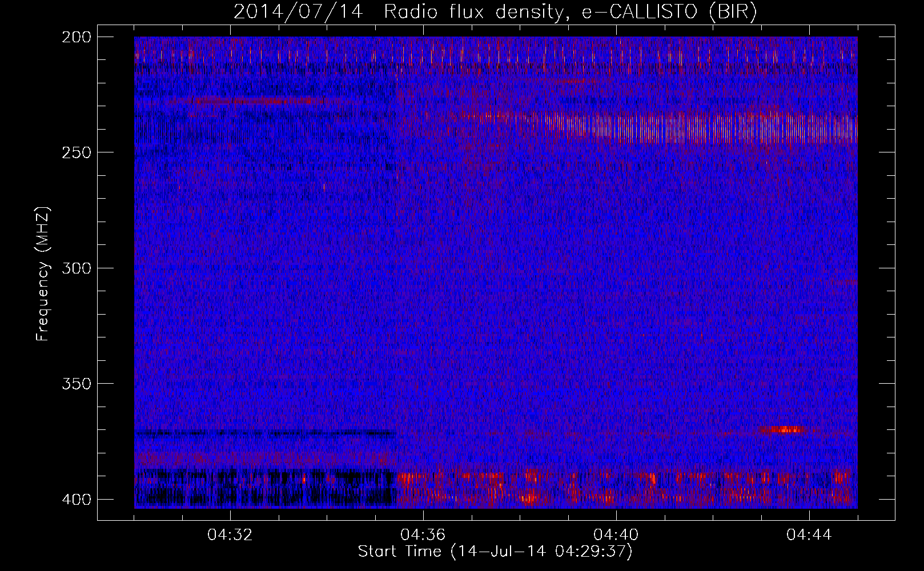Image resolution: width=924 pixels, height=571 pixels.
Task: Click the plot title '2014/07/14 Radio flux density, e-CALLISTO (BIR)'
Action: (x=495, y=12)
